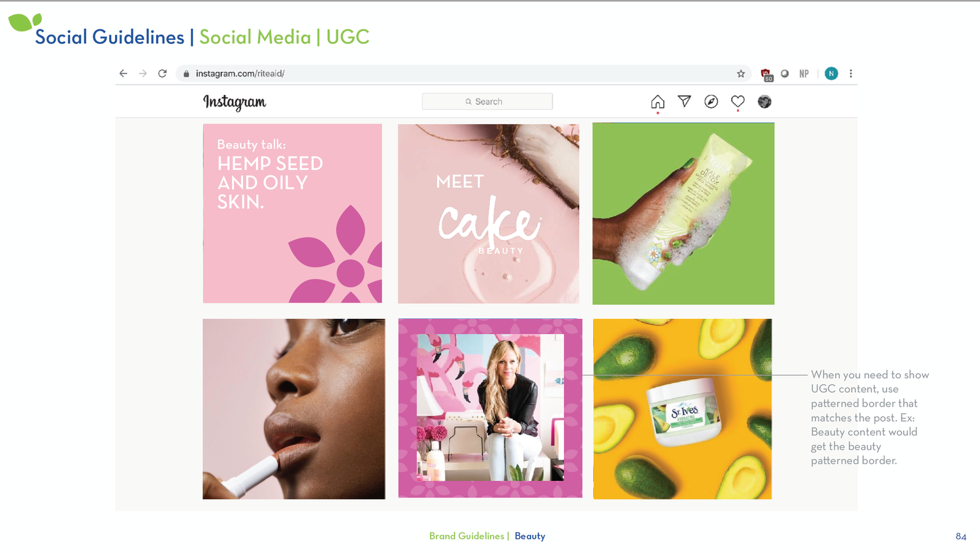Open the Explore compass icon

tap(711, 101)
